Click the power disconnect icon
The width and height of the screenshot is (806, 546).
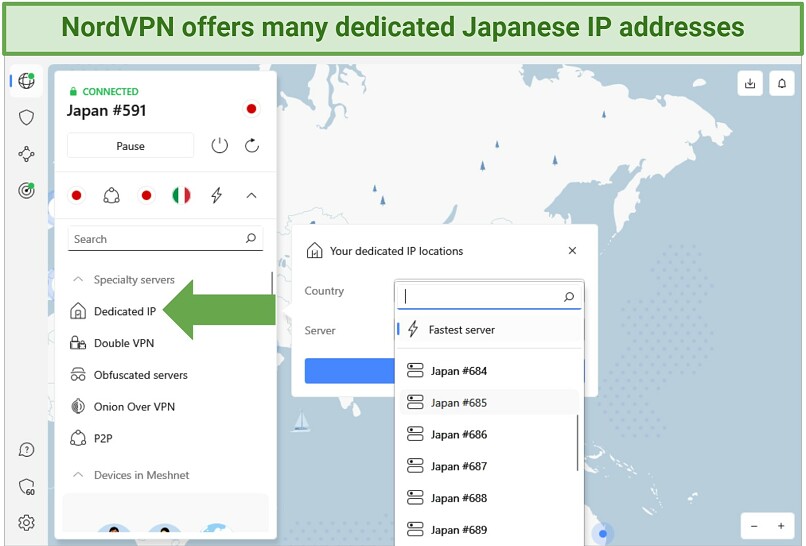point(219,145)
